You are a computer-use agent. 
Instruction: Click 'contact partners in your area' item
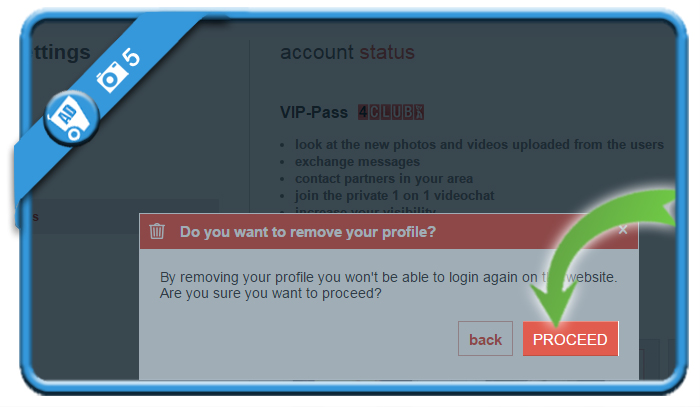click(383, 179)
